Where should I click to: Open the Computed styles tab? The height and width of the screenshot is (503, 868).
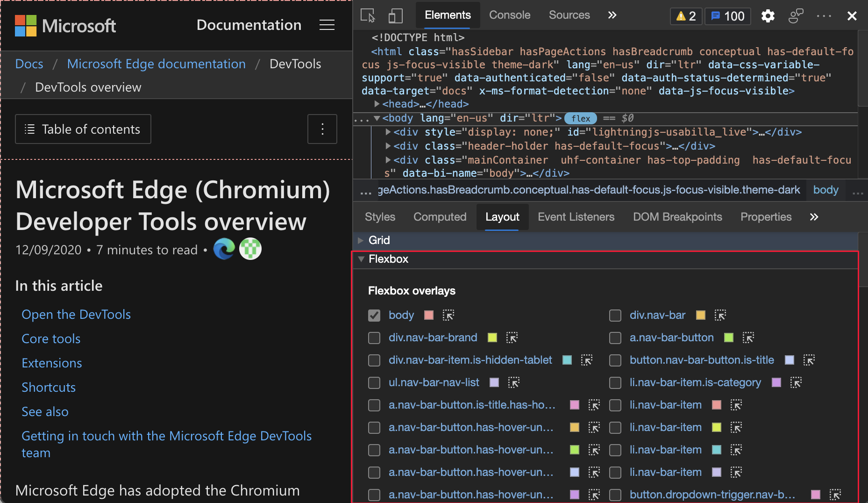click(x=440, y=217)
